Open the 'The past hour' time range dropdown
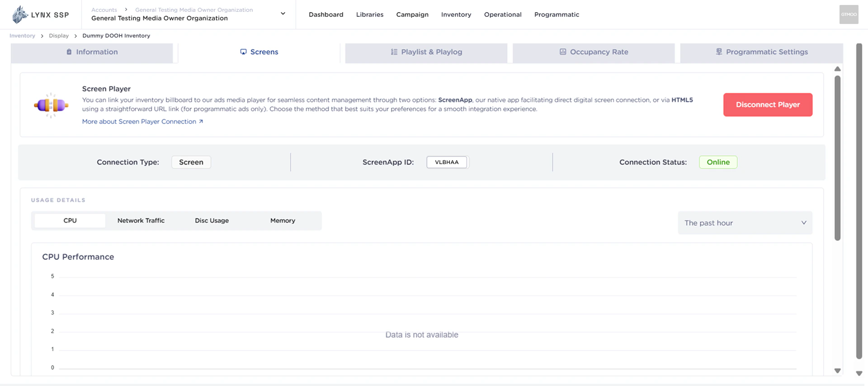The image size is (868, 386). coord(745,223)
